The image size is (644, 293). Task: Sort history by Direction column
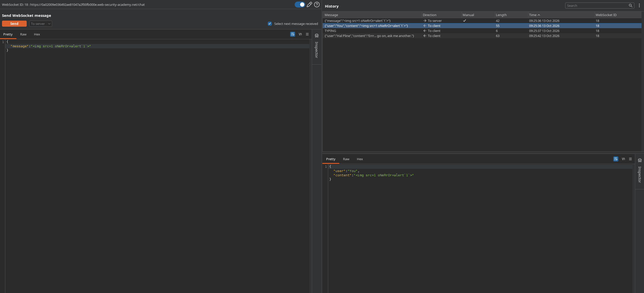point(442,15)
